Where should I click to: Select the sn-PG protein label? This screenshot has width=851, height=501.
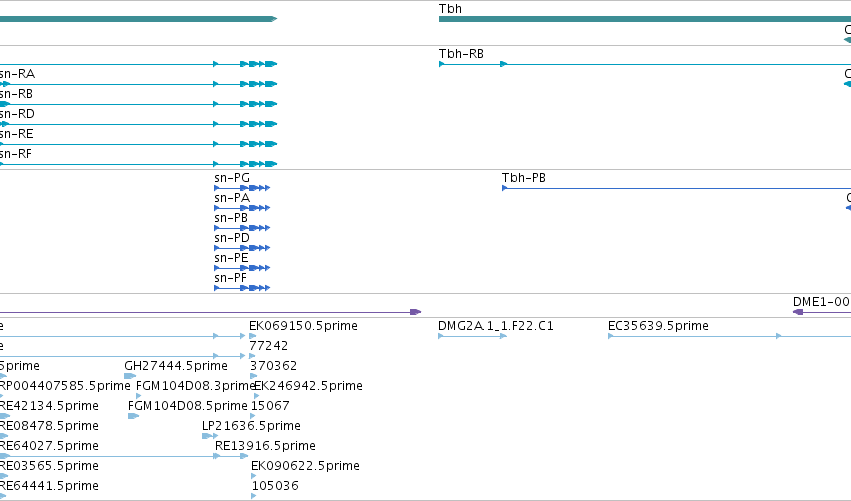pos(232,177)
